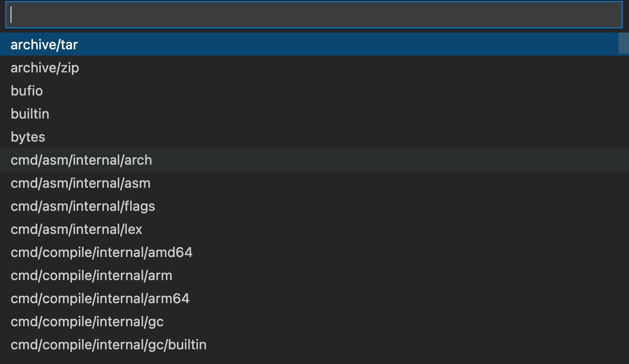Pick cmd/compile/internal/gc/builtin package
The width and height of the screenshot is (629, 364).
(314, 345)
